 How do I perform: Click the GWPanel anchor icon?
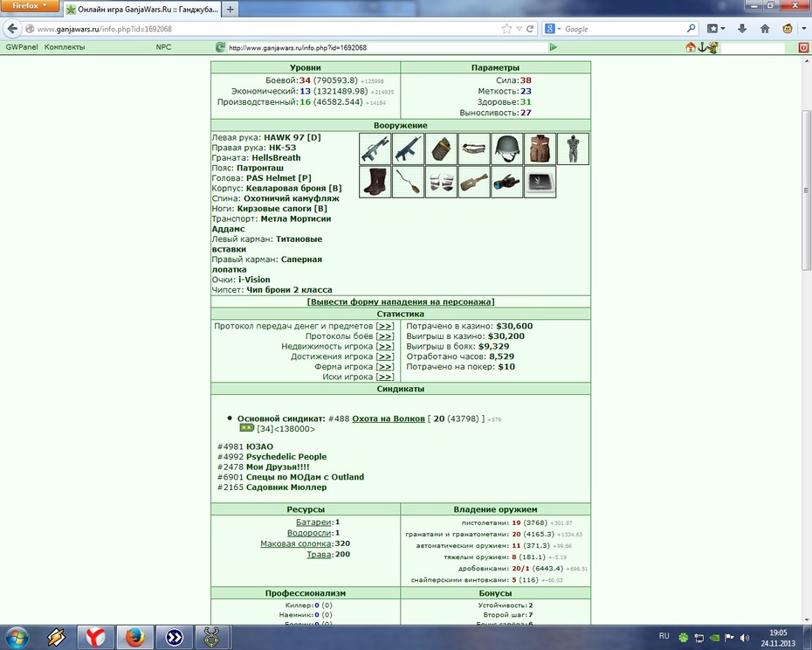(x=702, y=47)
